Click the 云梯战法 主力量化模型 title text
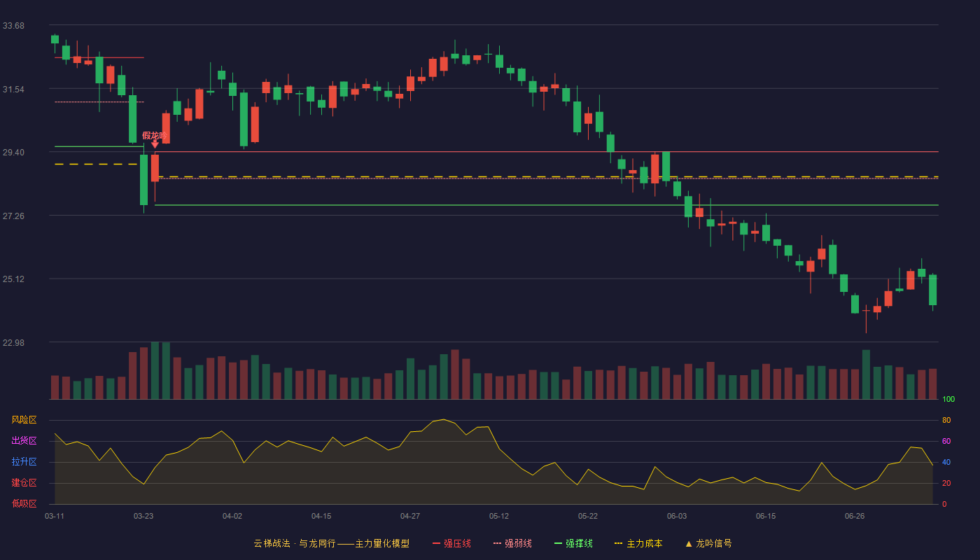 (332, 543)
